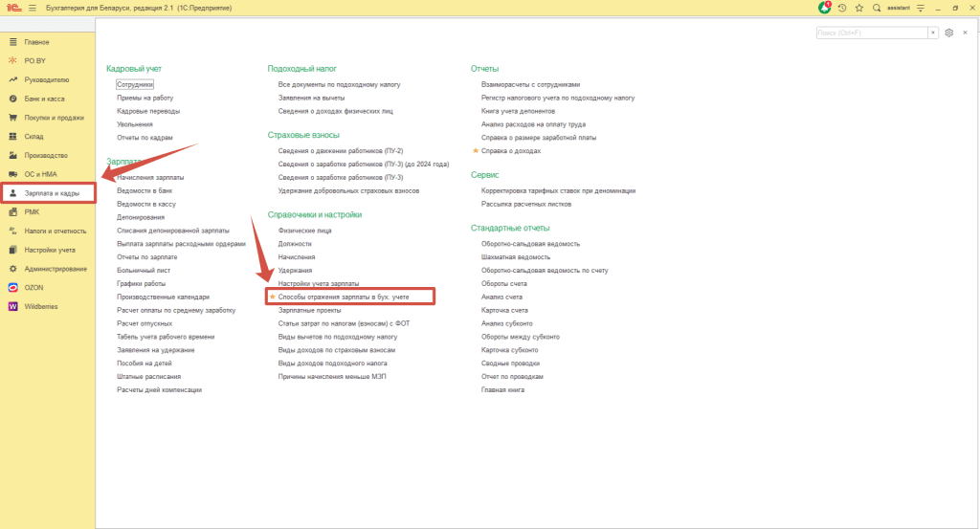
Task: Open Приемы на работу
Action: (x=145, y=98)
